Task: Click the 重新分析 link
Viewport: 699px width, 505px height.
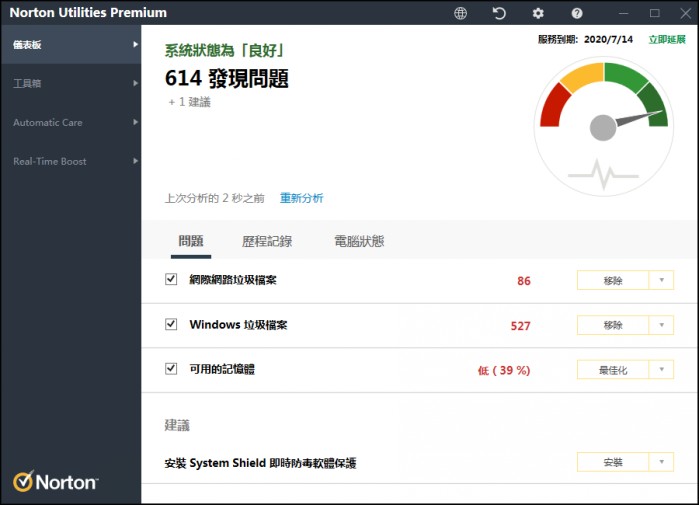Action: pyautogui.click(x=302, y=198)
